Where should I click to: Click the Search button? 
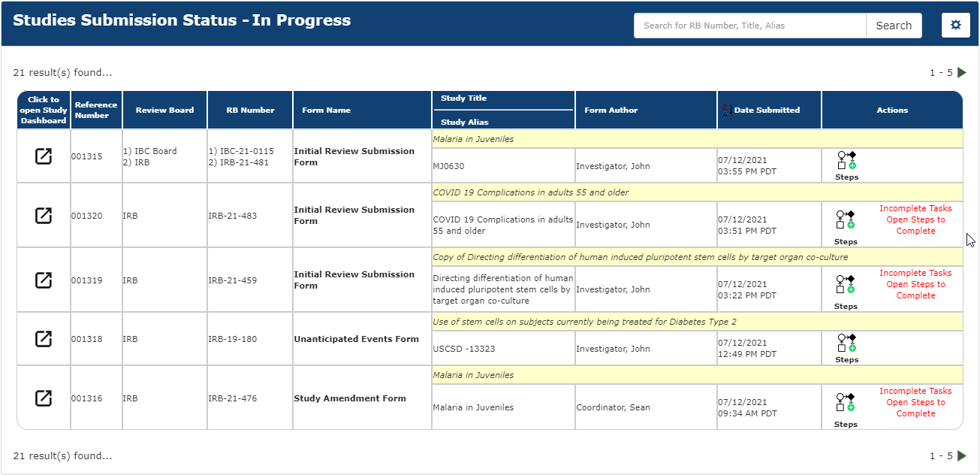(x=894, y=26)
